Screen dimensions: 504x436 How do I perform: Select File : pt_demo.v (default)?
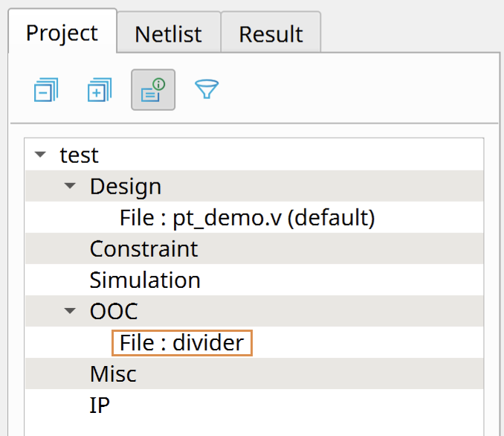pos(247,218)
